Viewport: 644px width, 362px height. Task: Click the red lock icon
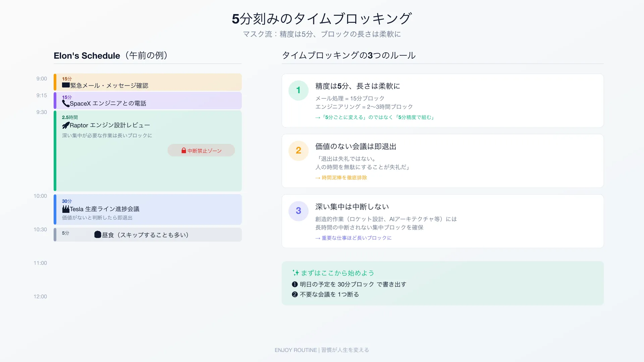184,150
